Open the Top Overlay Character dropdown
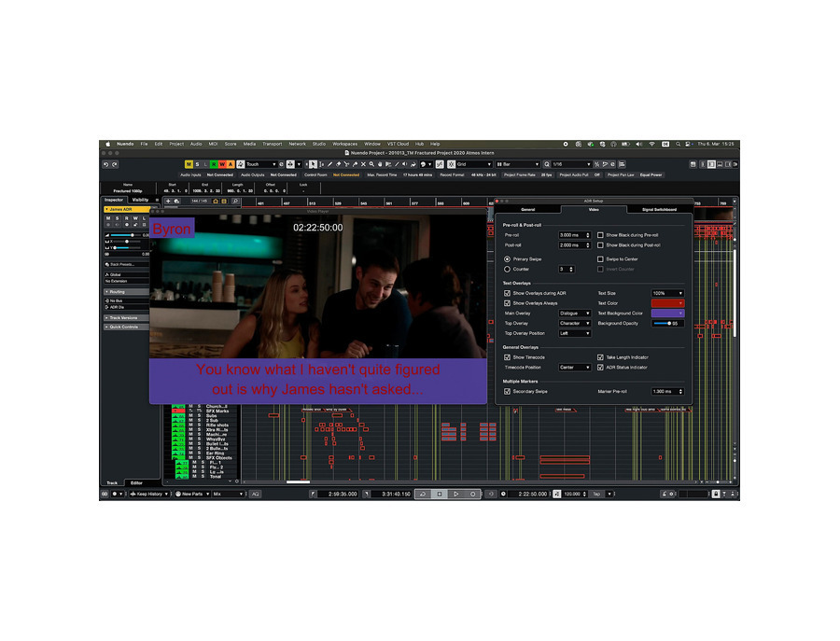This screenshot has width=840, height=641. pos(574,324)
